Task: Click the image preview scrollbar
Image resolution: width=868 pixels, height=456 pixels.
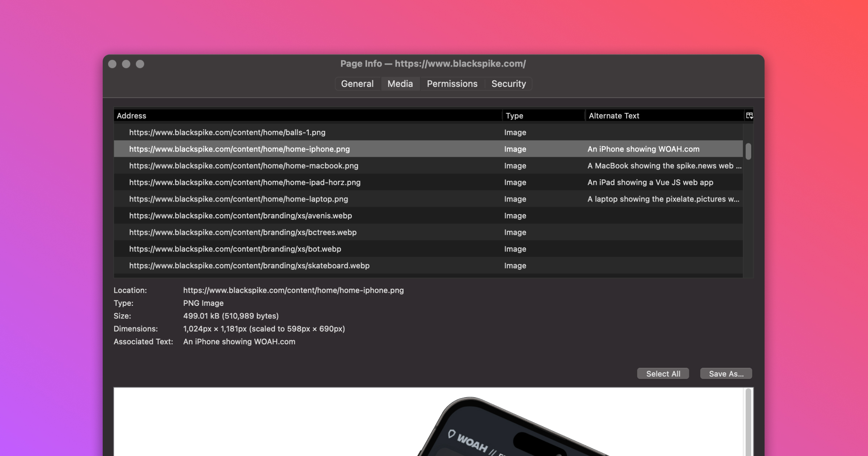Action: [x=748, y=422]
